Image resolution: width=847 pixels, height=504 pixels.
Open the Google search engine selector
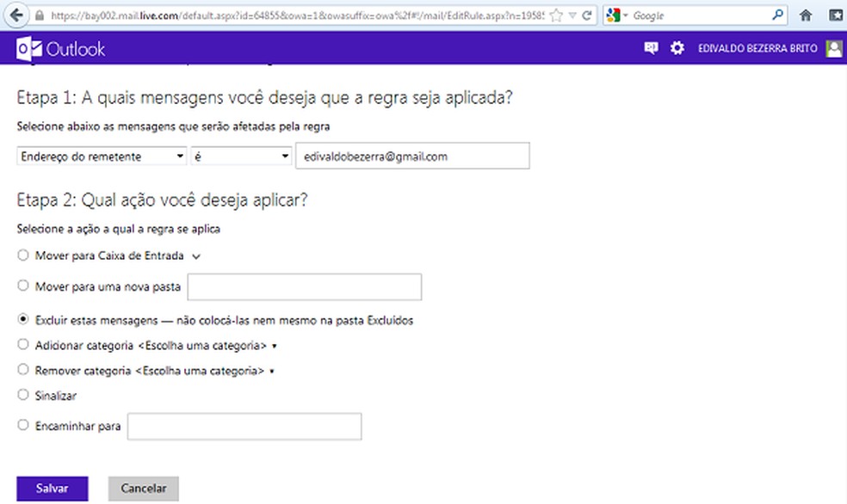617,15
